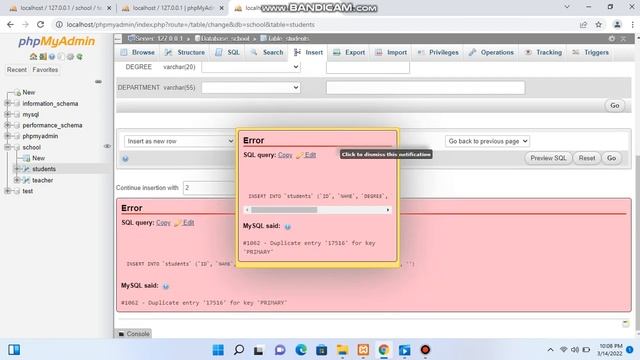Open XAMPP control panel taskbar icon
The image size is (640, 360).
(363, 350)
